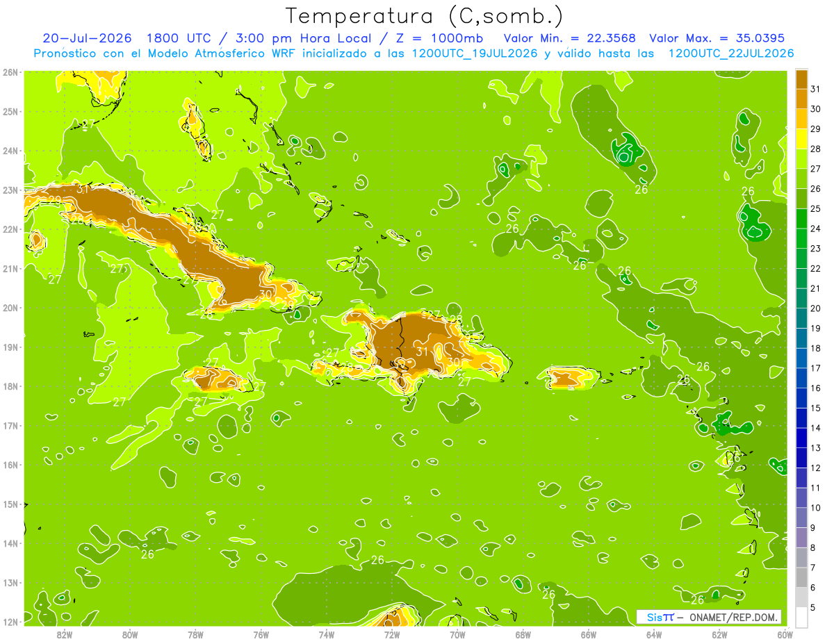Click the 31 contour label over western Cuba
Viewport: 834px width, 644px height.
pos(83,189)
